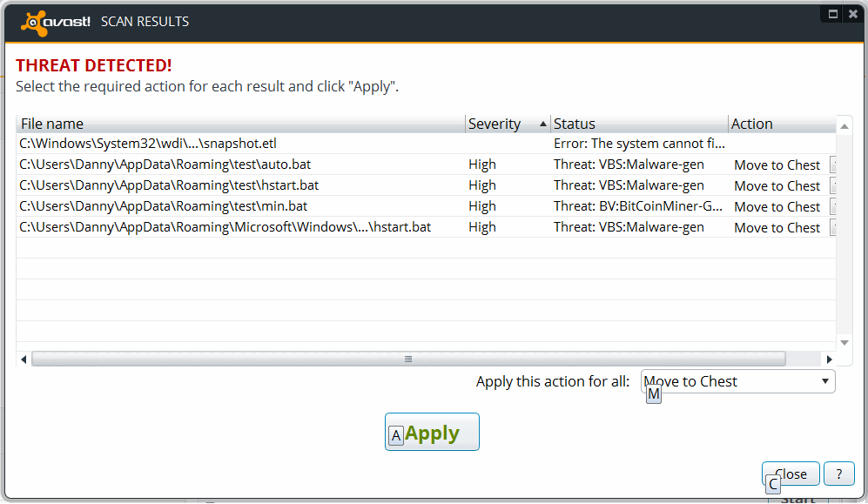This screenshot has width=868, height=504.
Task: Select the Microsoft\Windows\...\hstart.bat file name
Action: pos(225,227)
